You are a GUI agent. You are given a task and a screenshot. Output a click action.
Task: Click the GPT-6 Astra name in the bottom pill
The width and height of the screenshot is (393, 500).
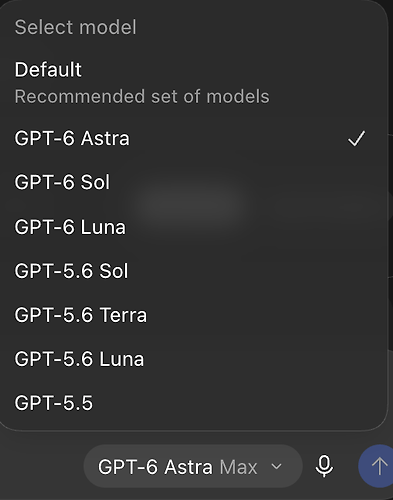(x=155, y=467)
